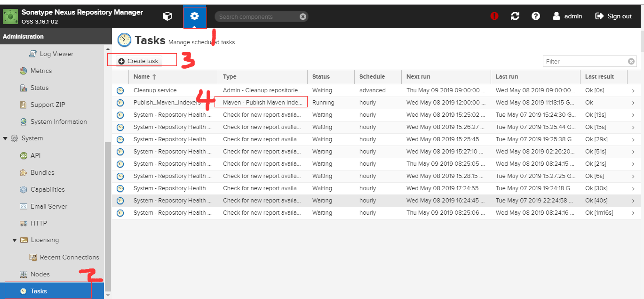Open Recent Connections in sidebar
Screen dimensions: 644x299
pyautogui.click(x=69, y=257)
